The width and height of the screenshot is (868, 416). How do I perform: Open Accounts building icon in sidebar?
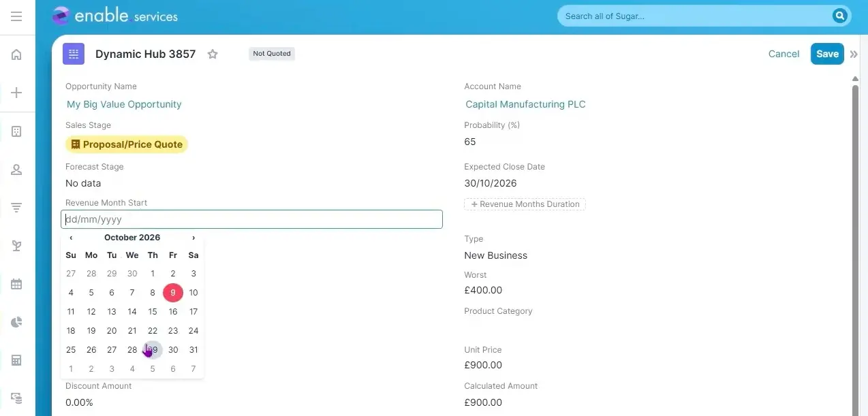click(x=17, y=131)
